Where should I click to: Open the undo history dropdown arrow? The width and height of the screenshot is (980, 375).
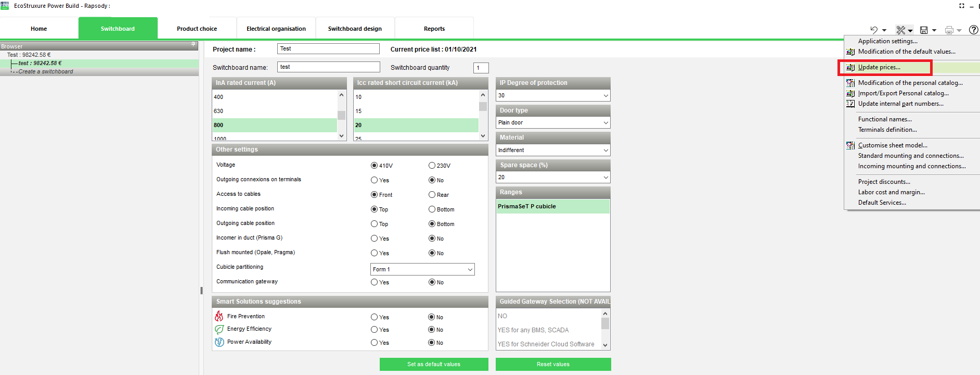(x=884, y=30)
